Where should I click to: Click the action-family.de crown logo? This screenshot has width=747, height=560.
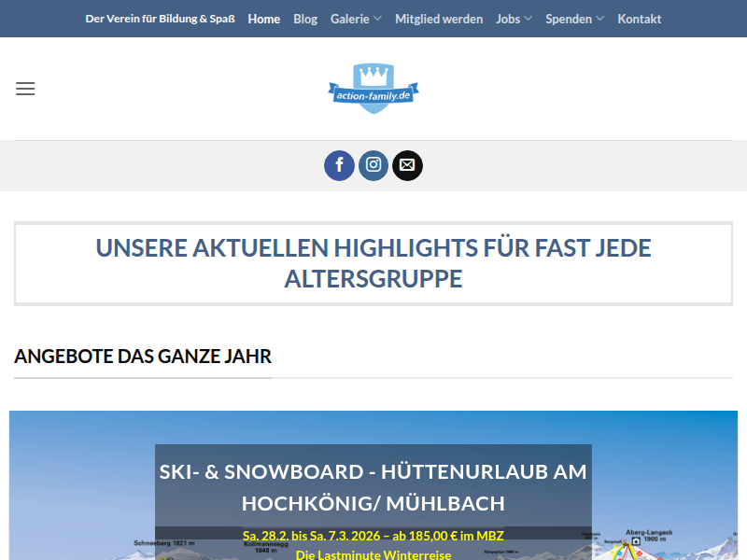coord(373,88)
